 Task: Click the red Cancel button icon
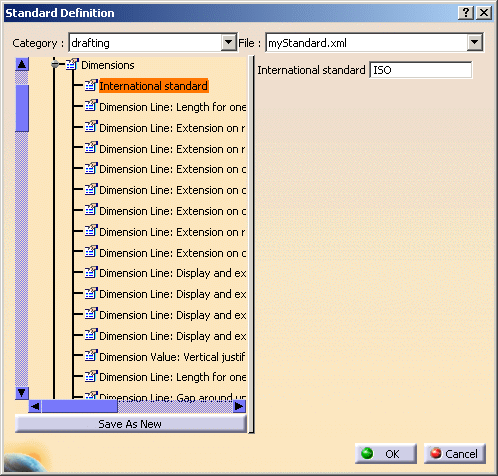coord(435,453)
